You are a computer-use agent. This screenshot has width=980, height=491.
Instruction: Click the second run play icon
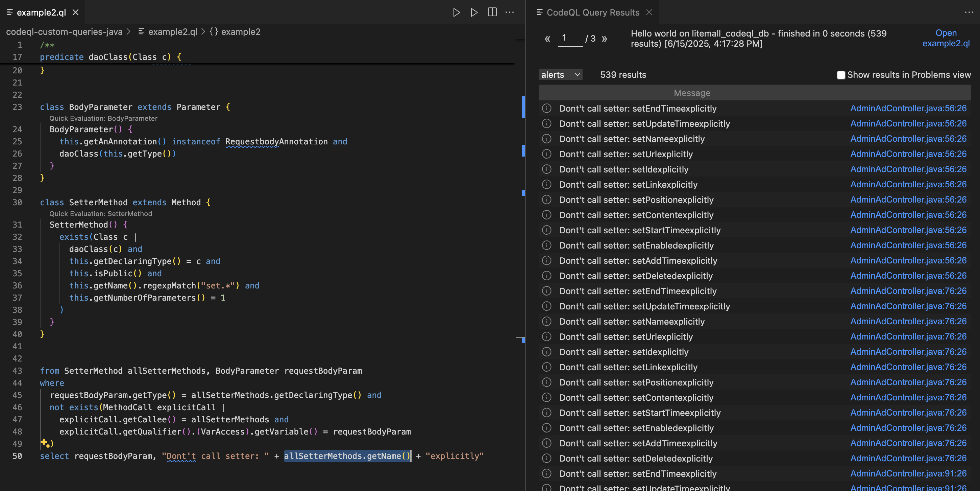[x=474, y=13]
